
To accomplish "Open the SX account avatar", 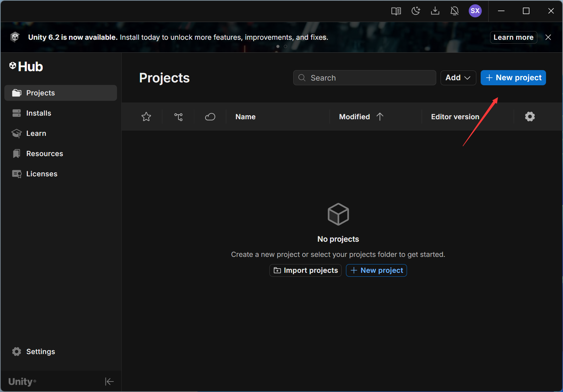I will click(x=475, y=11).
